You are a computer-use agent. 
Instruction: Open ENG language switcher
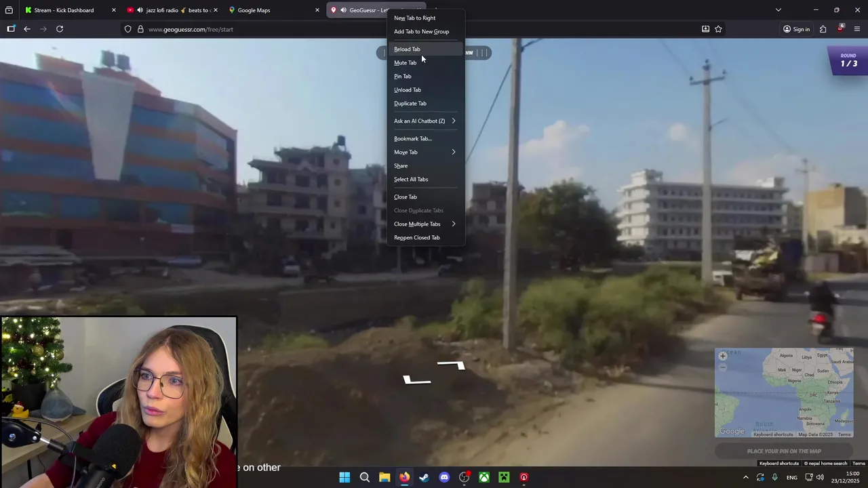[792, 477]
